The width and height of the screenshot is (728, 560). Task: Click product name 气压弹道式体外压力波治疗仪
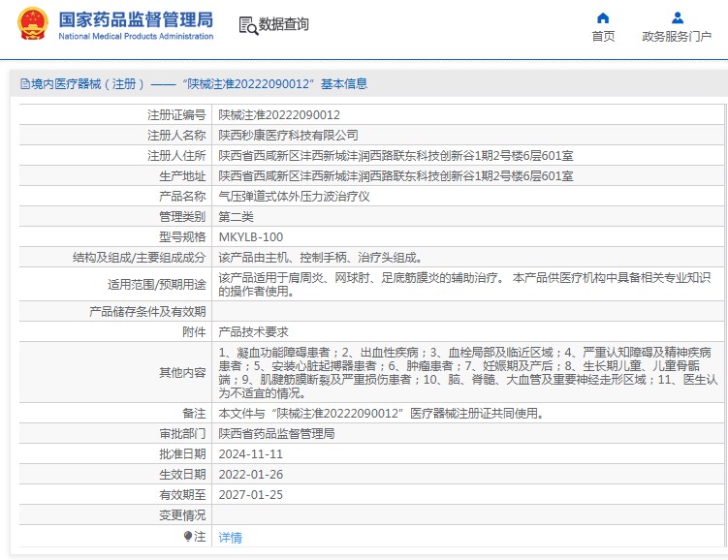coord(294,196)
